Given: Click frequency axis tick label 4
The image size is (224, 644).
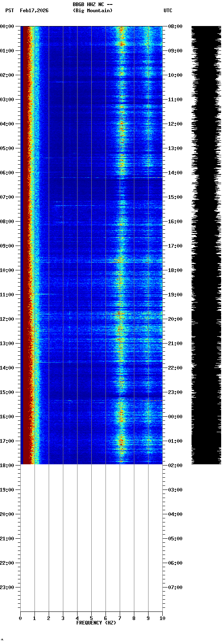Looking at the screenshot, I should pos(77,618).
